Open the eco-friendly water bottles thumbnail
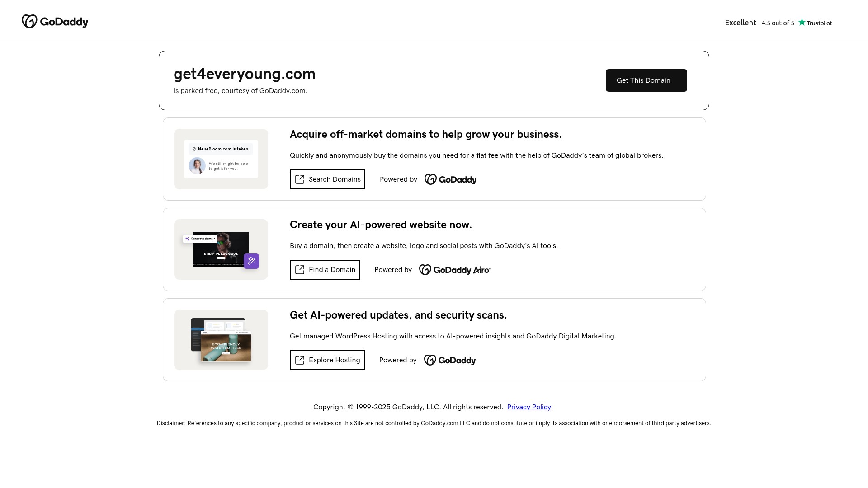 coord(221,340)
